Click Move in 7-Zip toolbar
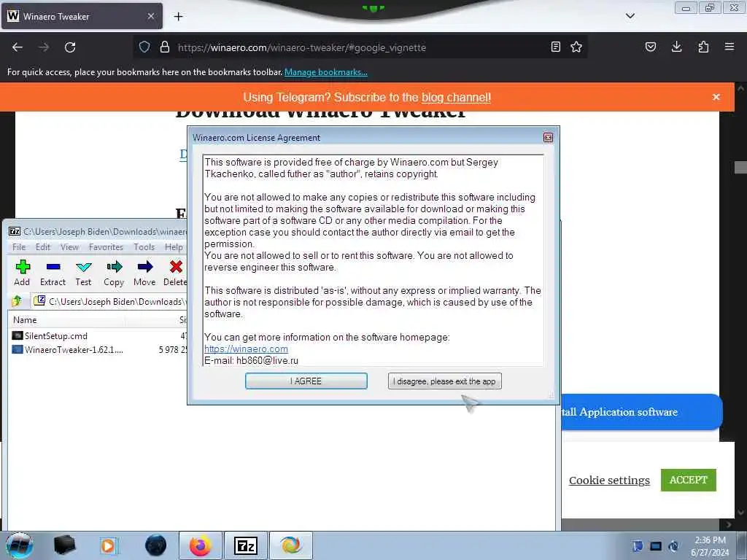Viewport: 747px width, 560px height. pyautogui.click(x=144, y=273)
